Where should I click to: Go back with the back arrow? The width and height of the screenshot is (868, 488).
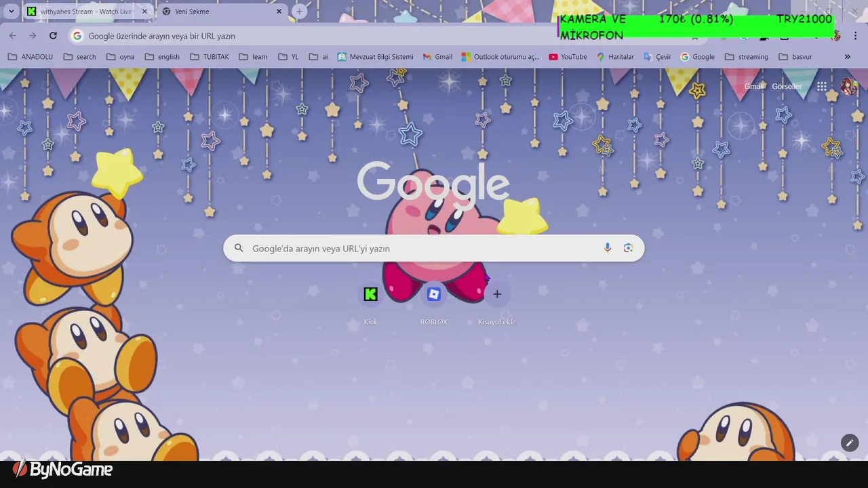tap(13, 35)
